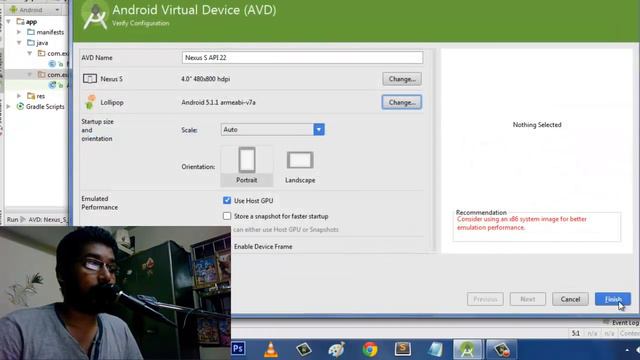Open the Android project view dropdown
This screenshot has width=640, height=360.
pos(35,9)
